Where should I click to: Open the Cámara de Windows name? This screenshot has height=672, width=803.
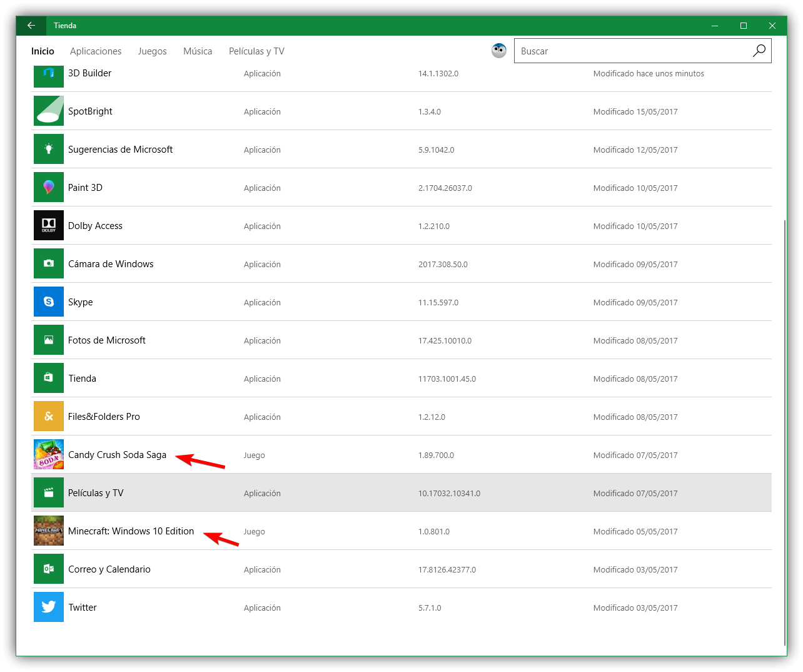(111, 264)
